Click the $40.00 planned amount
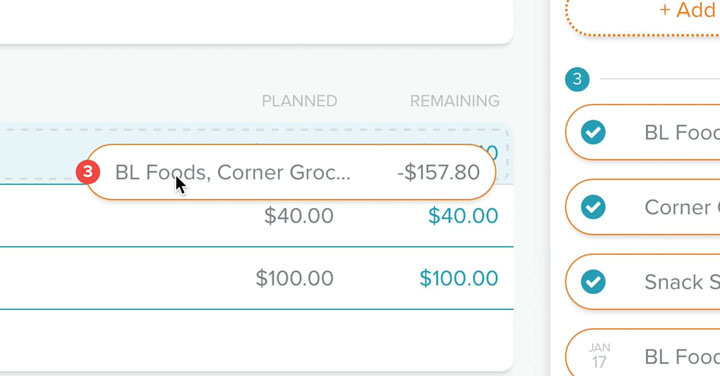Screen dimensions: 720x376 coord(299,216)
